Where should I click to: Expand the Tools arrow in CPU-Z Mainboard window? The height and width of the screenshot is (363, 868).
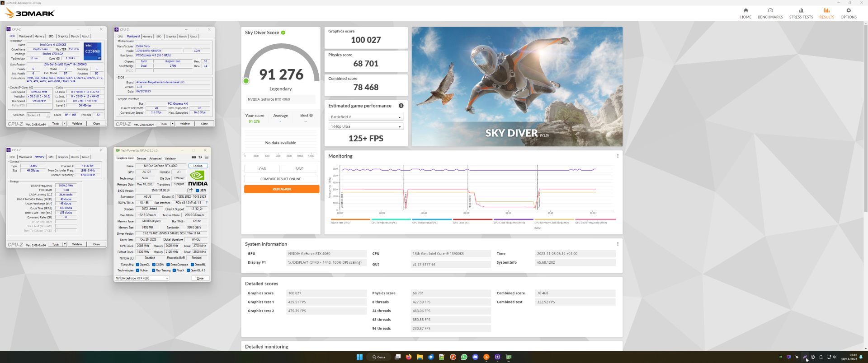pyautogui.click(x=173, y=124)
